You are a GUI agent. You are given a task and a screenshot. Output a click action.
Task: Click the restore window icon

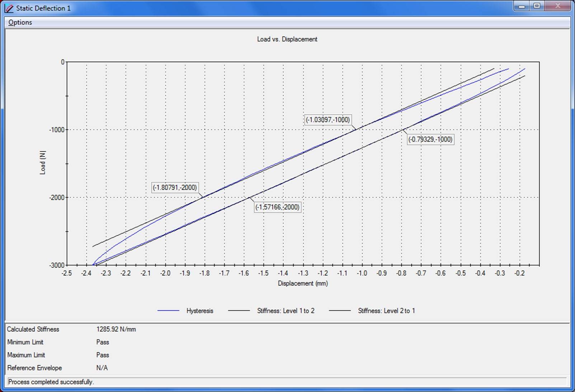point(537,6)
